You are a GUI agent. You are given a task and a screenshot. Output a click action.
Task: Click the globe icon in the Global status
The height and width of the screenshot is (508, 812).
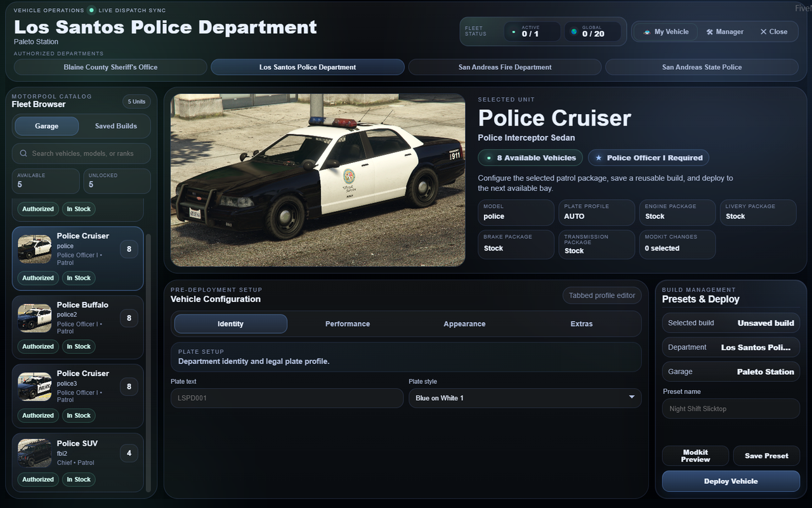574,32
